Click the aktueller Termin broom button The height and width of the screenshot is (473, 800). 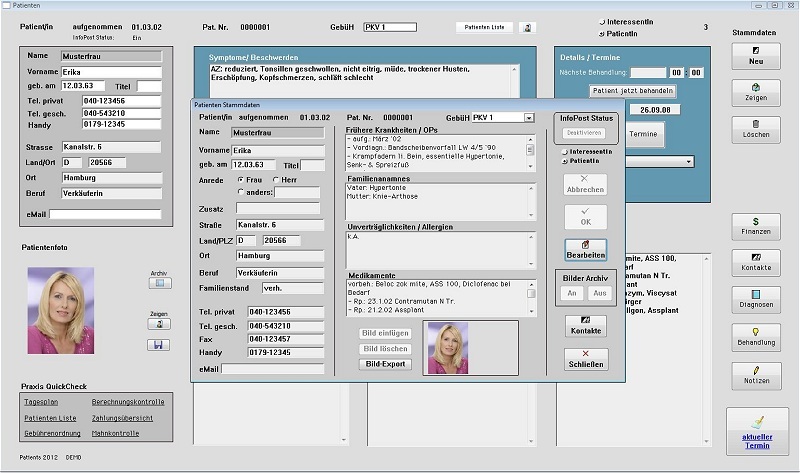(x=756, y=431)
